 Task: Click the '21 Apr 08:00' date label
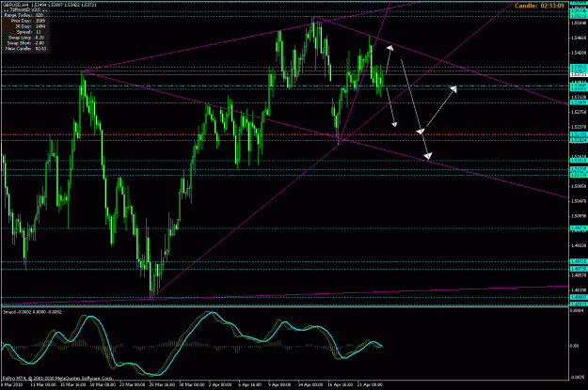pos(370,384)
